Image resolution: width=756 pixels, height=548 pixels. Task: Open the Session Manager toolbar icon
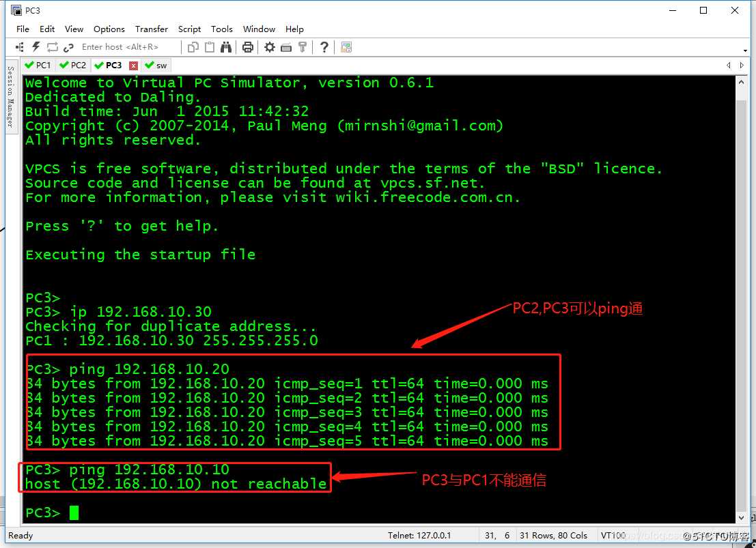(x=20, y=47)
